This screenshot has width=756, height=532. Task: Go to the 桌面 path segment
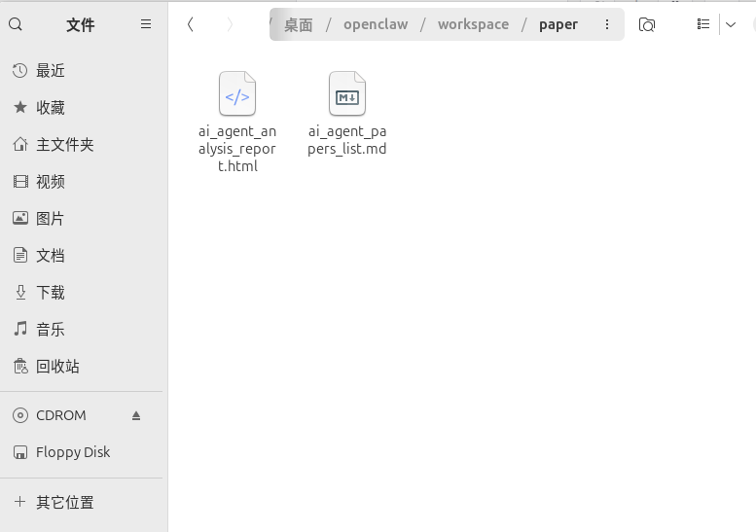299,24
